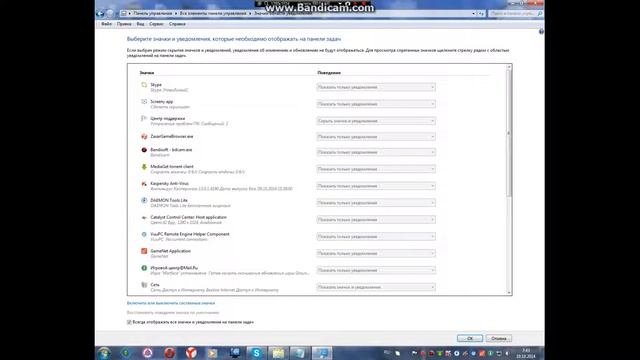Click the Bandisoft bdcam.exe red icon

pos(144,150)
